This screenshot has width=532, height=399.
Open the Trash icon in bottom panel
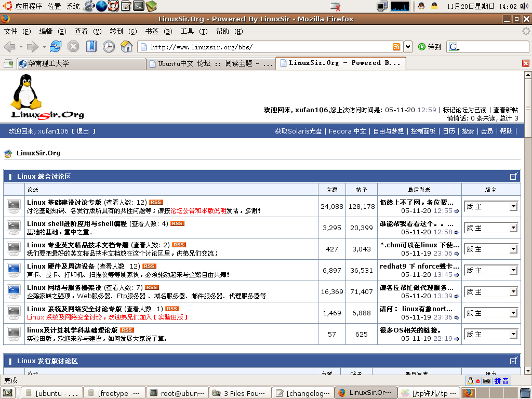525,393
